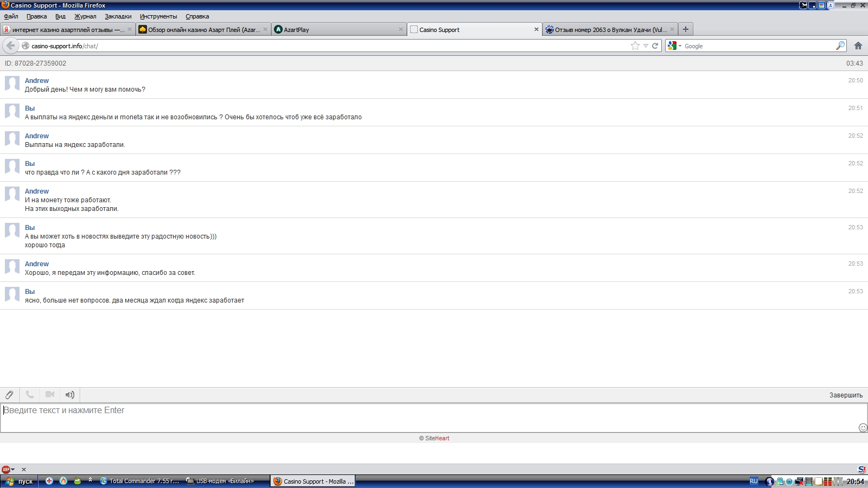
Task: Click the message На этих выходных заработали
Action: point(72,209)
